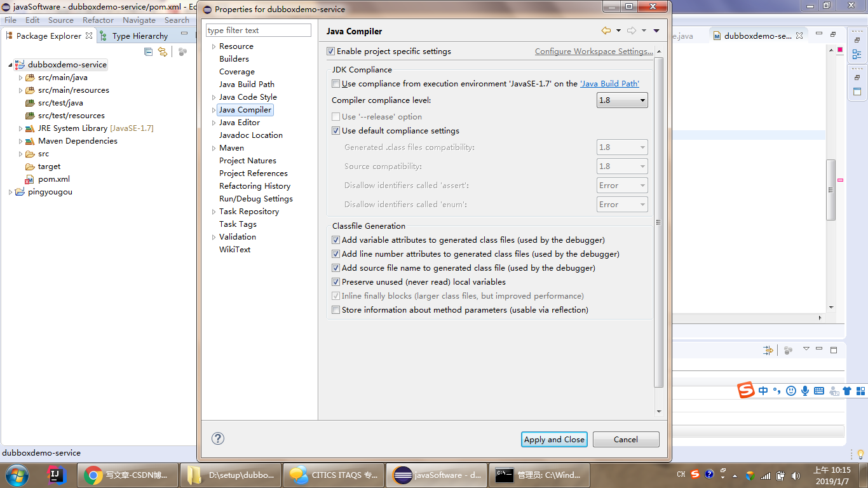
Task: Expand the Maven category in settings tree
Action: (214, 147)
